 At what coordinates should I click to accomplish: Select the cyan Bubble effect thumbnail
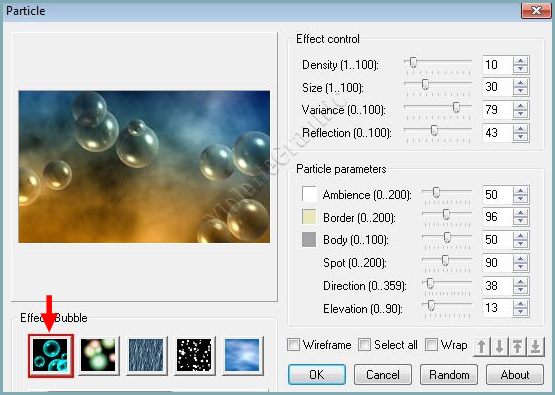(50, 355)
